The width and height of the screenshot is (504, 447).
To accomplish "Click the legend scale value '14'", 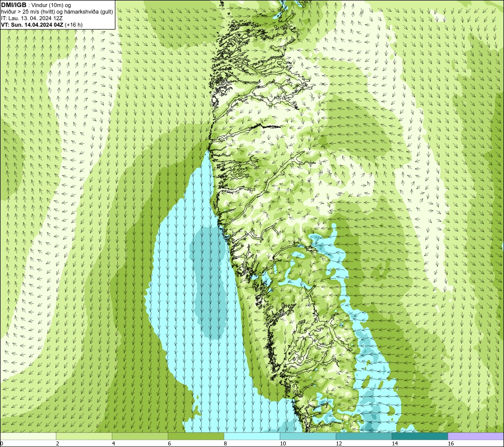I will click(395, 443).
